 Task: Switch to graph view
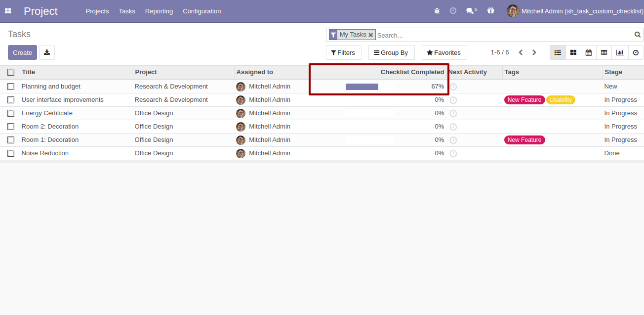point(620,52)
